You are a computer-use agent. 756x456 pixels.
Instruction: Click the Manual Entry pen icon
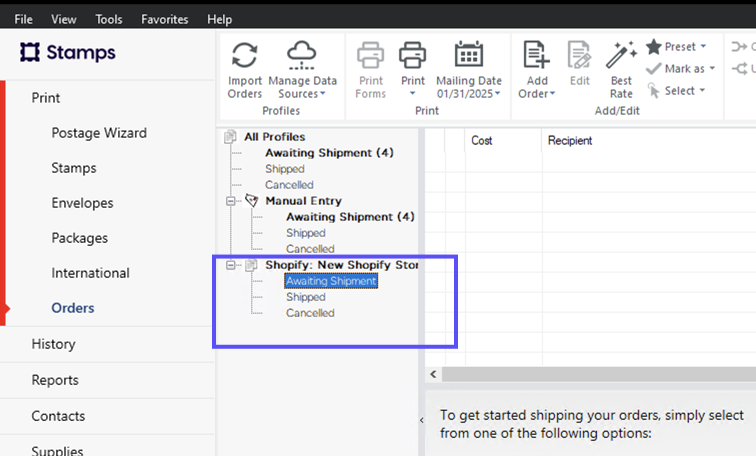(x=251, y=200)
